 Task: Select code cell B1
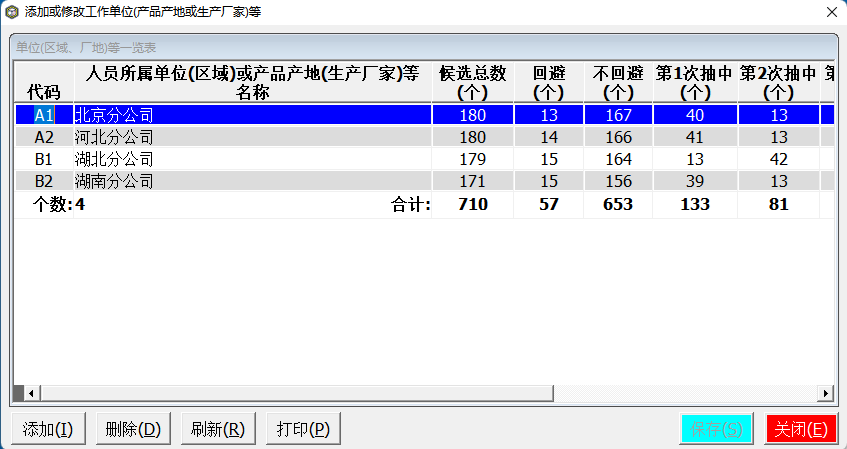pos(44,159)
